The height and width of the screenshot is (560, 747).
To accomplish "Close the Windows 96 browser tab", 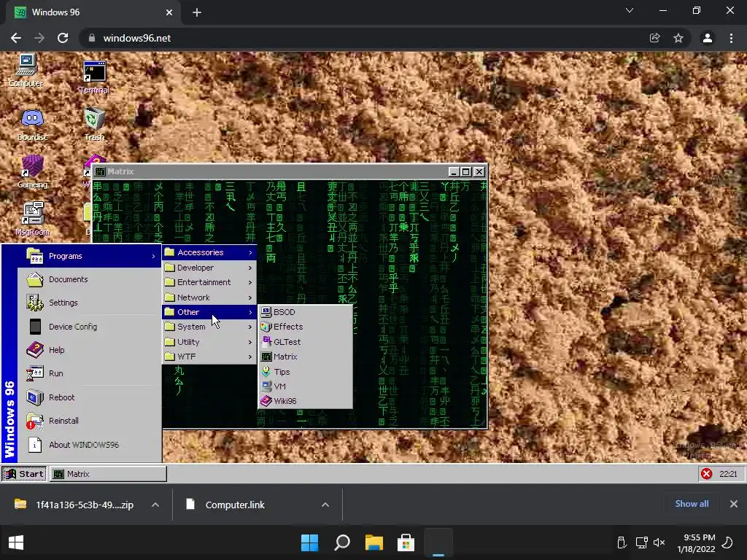I will 169,13.
